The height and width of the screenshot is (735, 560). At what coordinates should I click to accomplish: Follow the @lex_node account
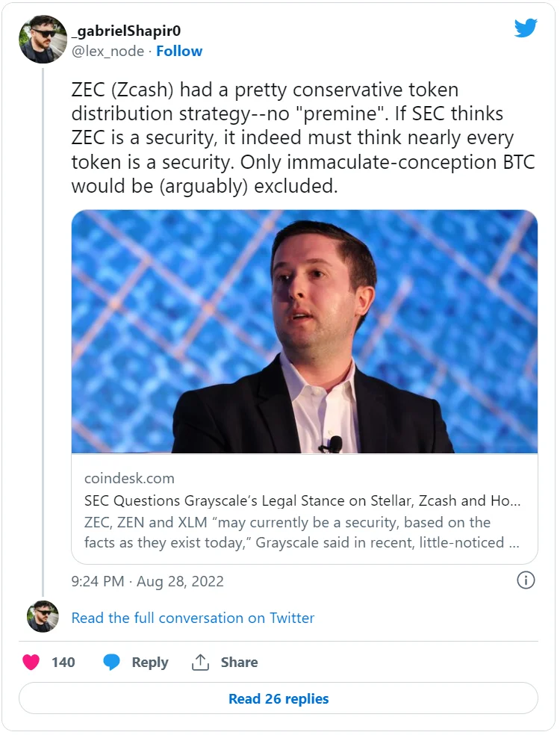click(179, 51)
